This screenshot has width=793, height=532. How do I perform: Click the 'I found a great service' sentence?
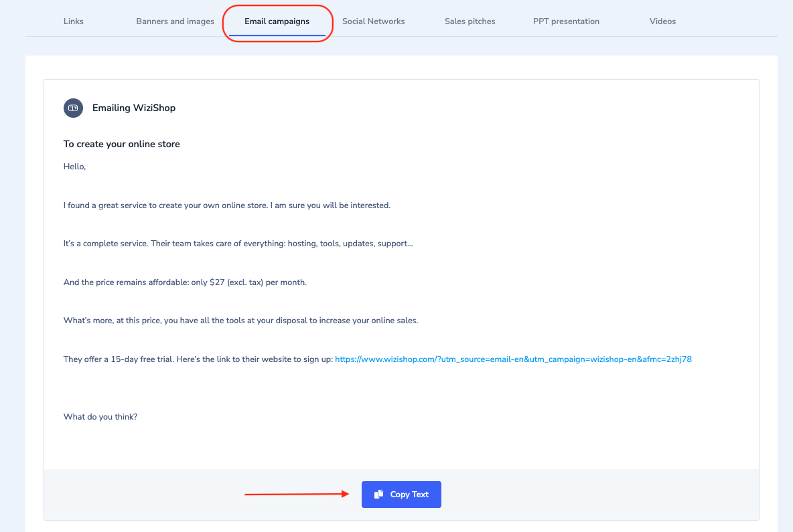pos(226,205)
